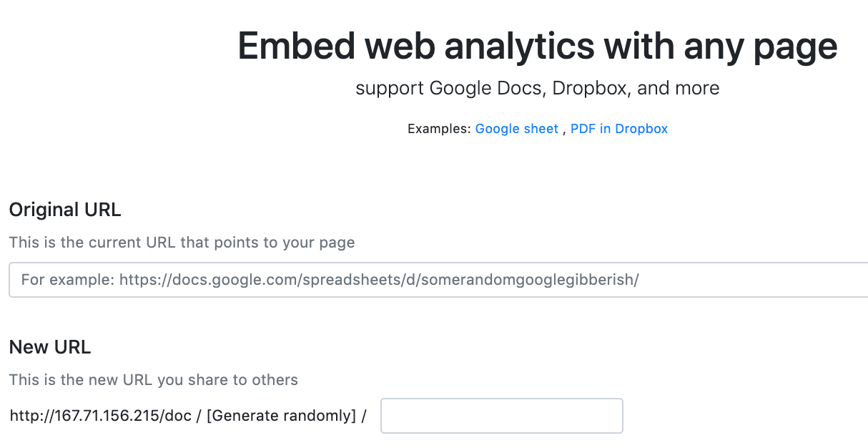Click the "[Generate randomly]" text
This screenshot has width=868, height=448.
(x=281, y=416)
